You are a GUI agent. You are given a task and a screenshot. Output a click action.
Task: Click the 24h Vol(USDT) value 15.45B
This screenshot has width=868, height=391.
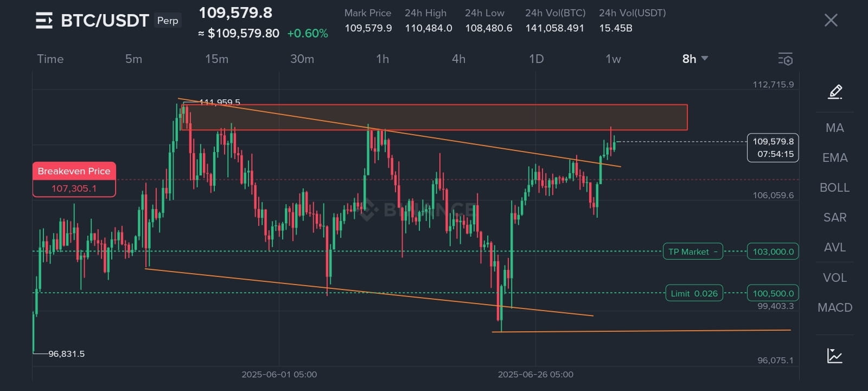click(x=616, y=28)
